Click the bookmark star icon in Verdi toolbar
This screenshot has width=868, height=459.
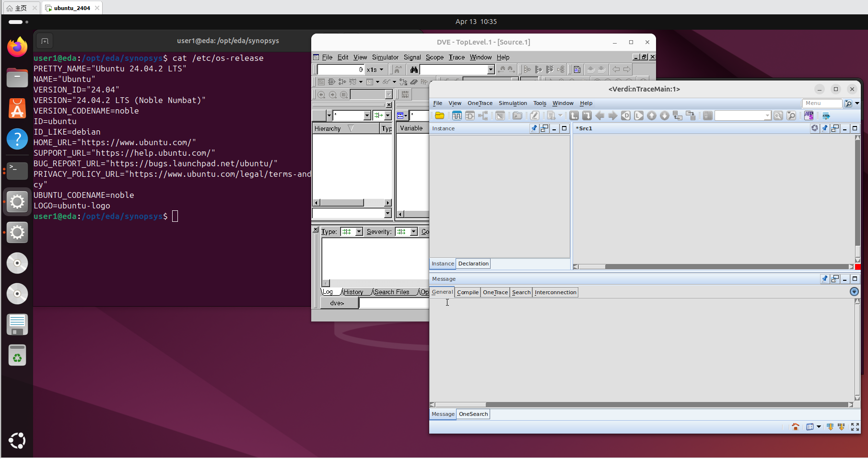[x=708, y=115]
